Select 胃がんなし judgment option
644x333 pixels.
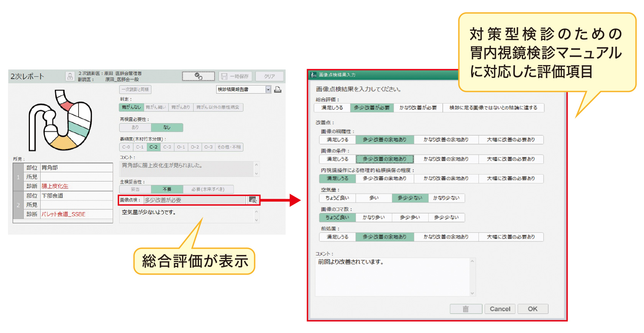[131, 107]
